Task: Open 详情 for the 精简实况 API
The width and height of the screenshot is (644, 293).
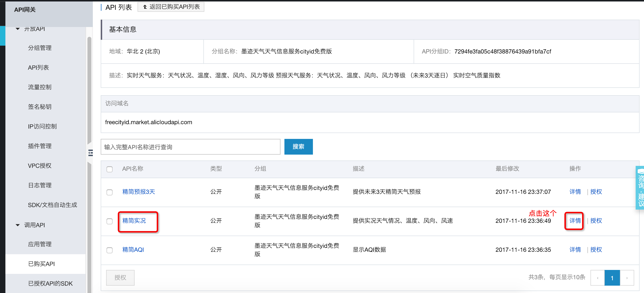Action: click(575, 221)
